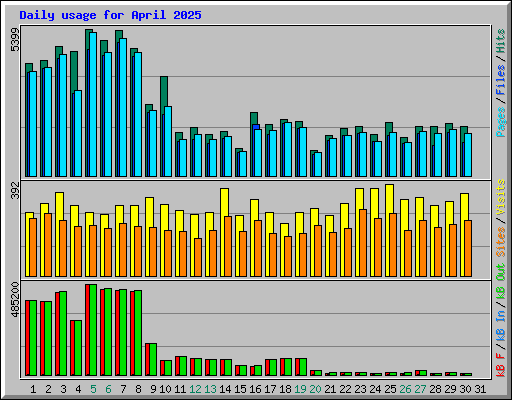Image resolution: width=512 pixels, height=400 pixels.
Task: Click day 31 on the x-axis
Action: (x=480, y=389)
